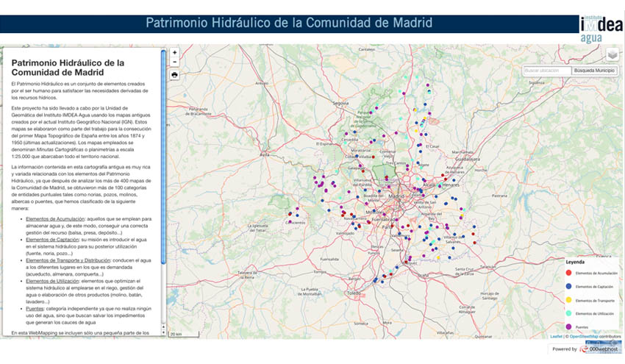
Task: Open the map layers control
Action: click(x=612, y=55)
